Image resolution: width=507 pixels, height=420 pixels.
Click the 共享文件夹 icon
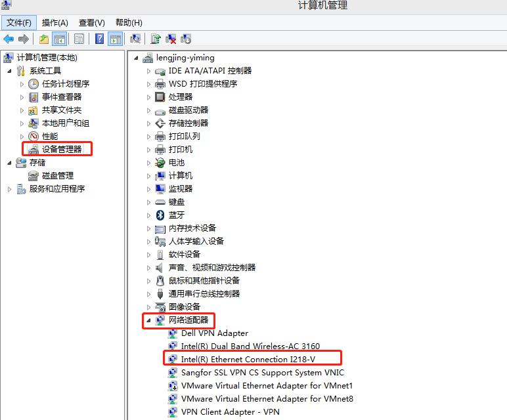click(33, 110)
